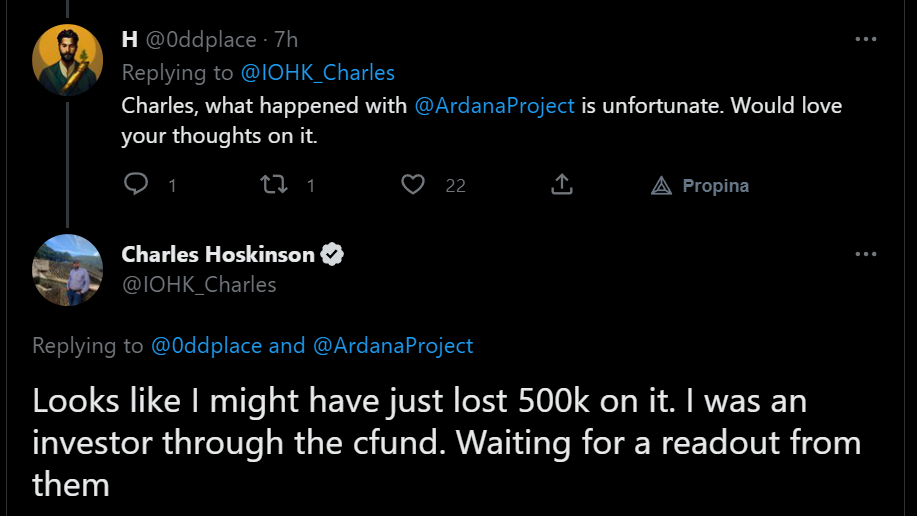
Task: Click the H display name
Action: [129, 40]
